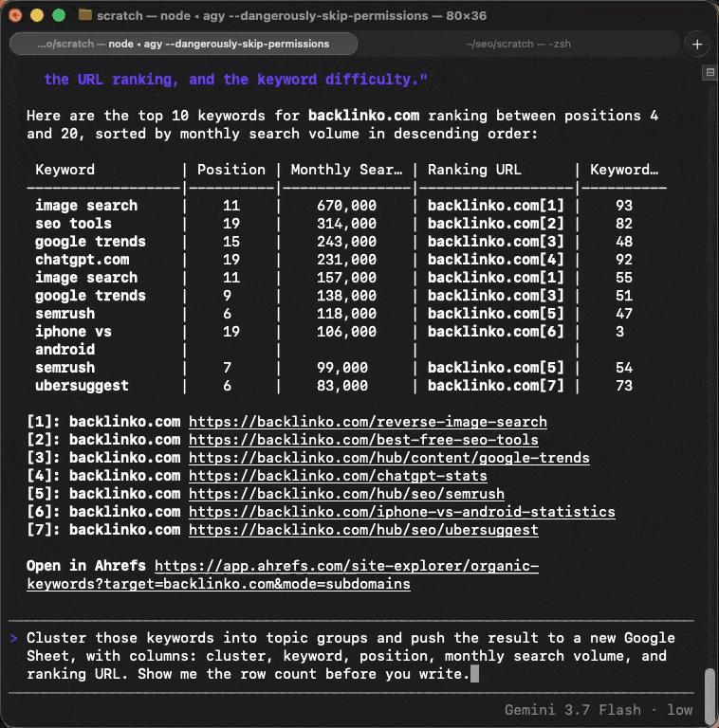Click the 118,000 search volume value
The width and height of the screenshot is (719, 728).
click(x=346, y=314)
